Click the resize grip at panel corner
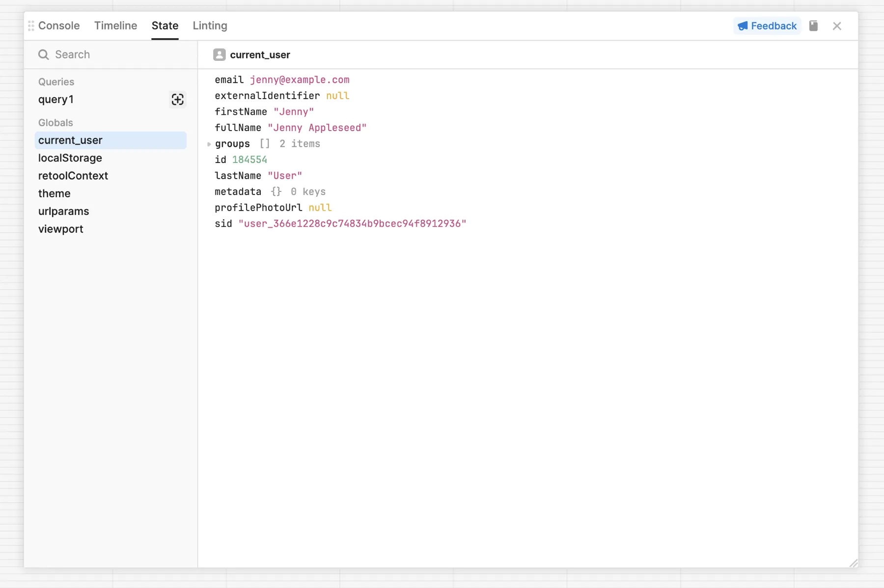 (854, 563)
